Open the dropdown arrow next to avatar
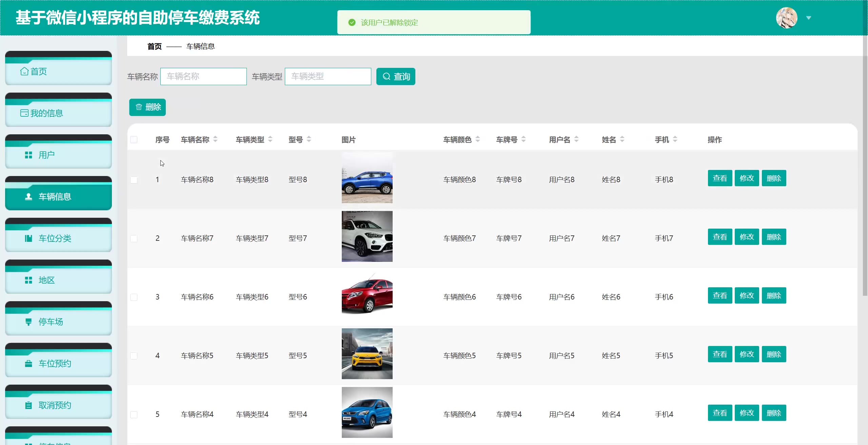Screen dimensions: 868x445 pyautogui.click(x=809, y=18)
